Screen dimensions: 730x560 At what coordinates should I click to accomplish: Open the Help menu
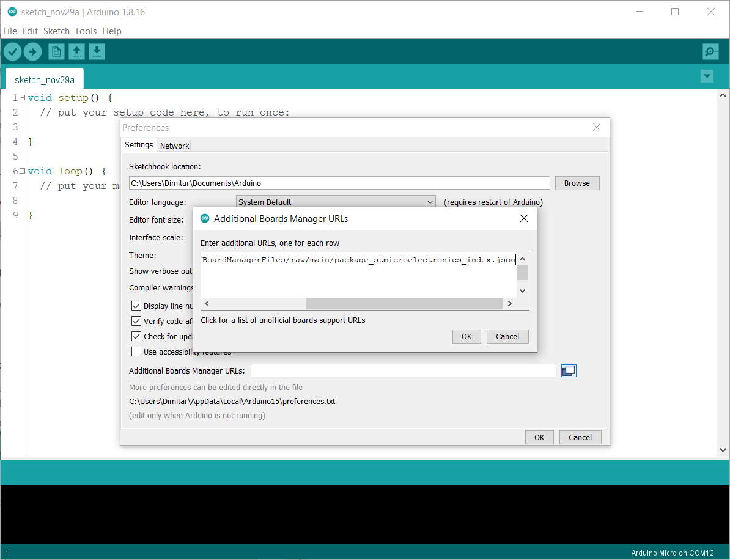pos(112,31)
